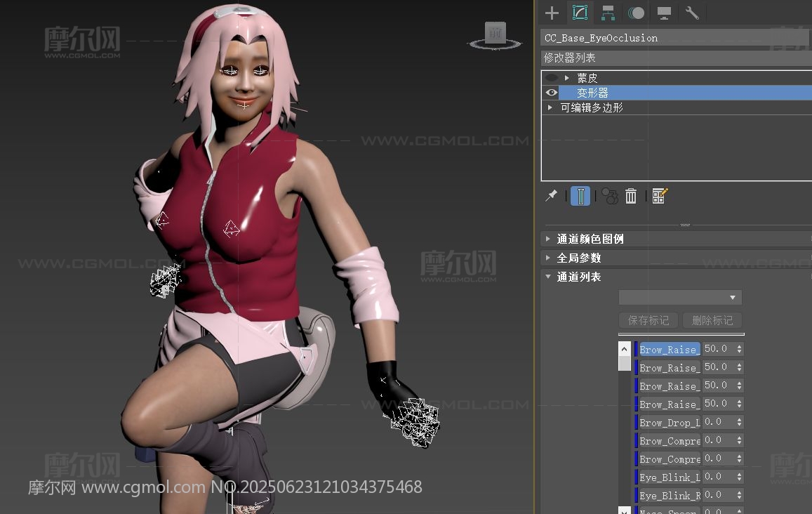
Task: Click the Pin Stack icon
Action: [552, 196]
